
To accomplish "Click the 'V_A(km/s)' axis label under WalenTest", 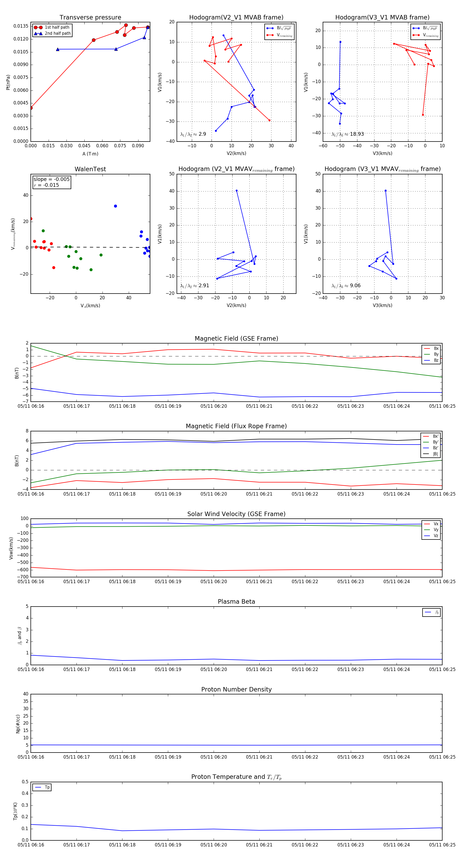I will tap(90, 306).
